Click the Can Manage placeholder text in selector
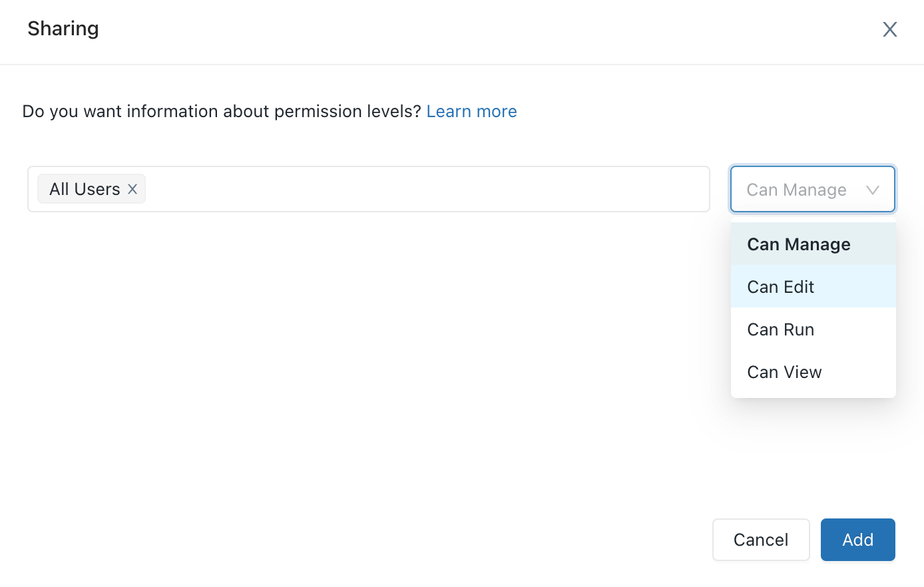Image resolution: width=924 pixels, height=587 pixels. 796,190
